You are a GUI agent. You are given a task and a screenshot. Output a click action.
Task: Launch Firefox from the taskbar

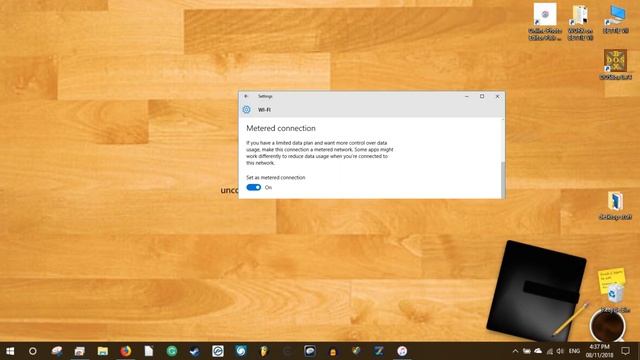[126, 351]
